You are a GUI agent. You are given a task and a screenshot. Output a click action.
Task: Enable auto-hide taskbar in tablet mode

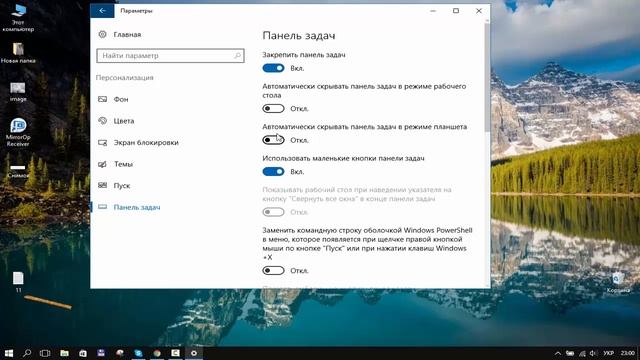coord(273,140)
